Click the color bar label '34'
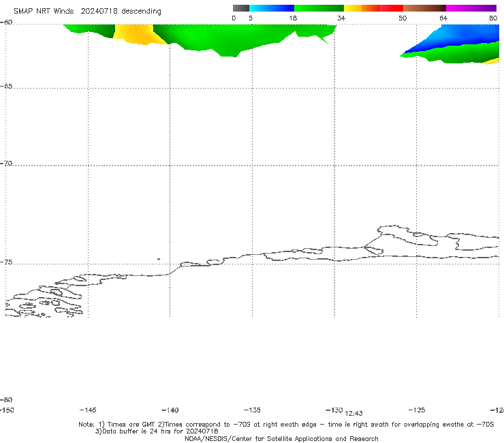This screenshot has height=443, width=504. coord(341,18)
